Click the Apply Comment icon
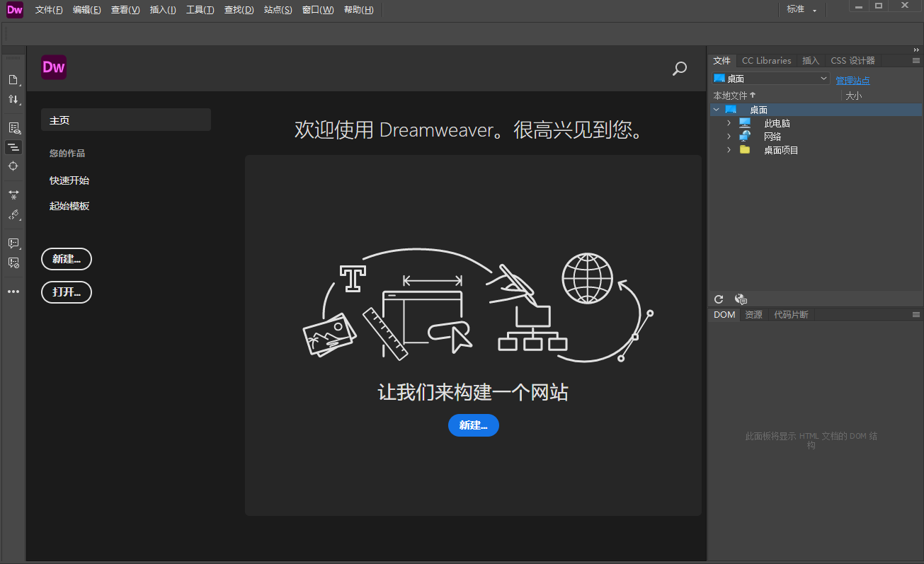This screenshot has width=924, height=564. pos(13,243)
